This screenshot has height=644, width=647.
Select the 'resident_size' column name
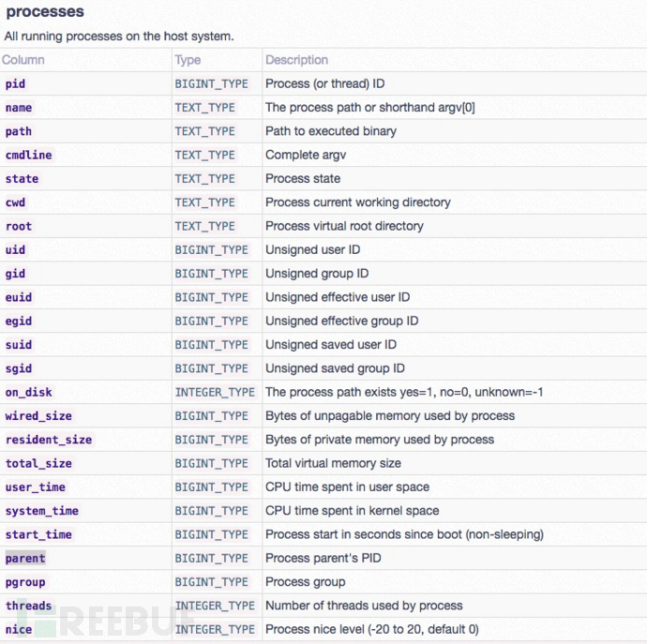click(x=49, y=440)
